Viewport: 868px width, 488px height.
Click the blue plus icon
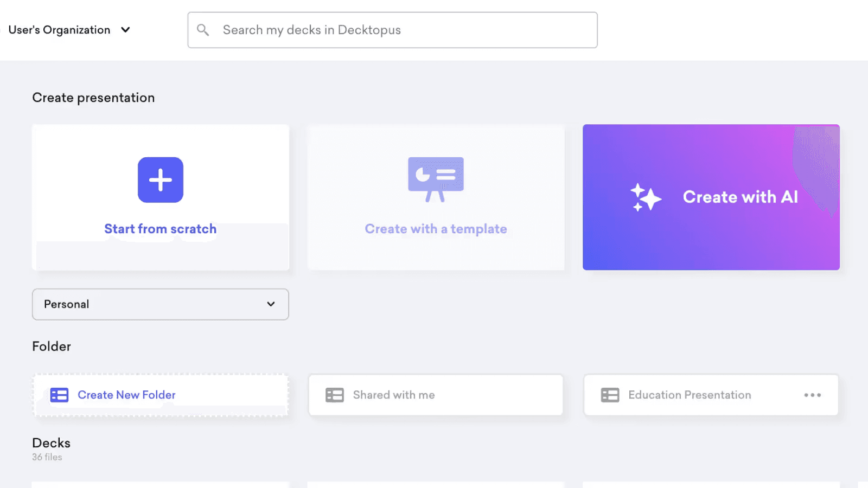(x=161, y=180)
